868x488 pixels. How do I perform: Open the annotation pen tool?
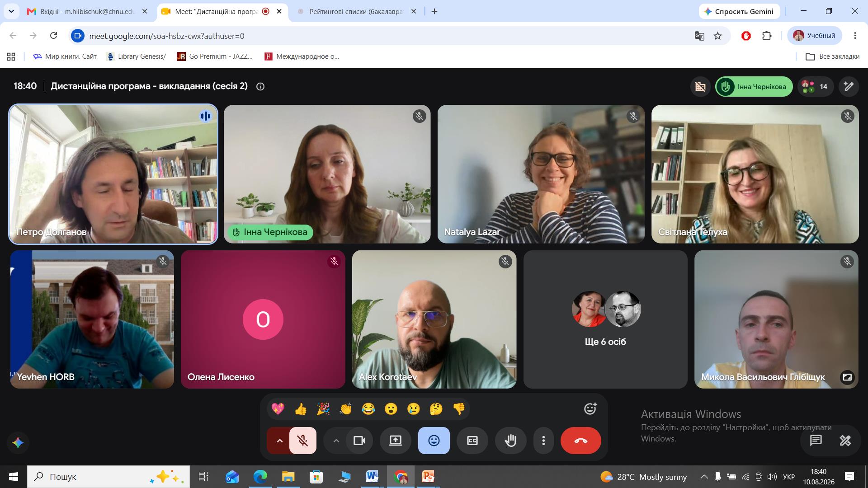click(x=849, y=86)
